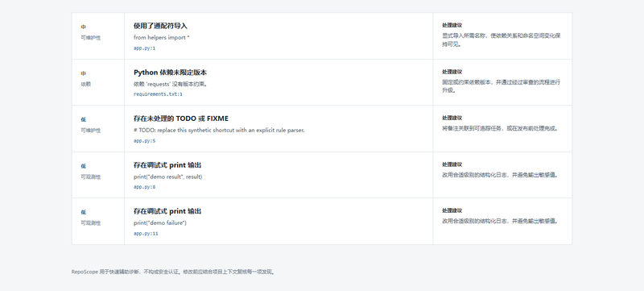Click '中' severity in the wildcard import row

[x=84, y=27]
